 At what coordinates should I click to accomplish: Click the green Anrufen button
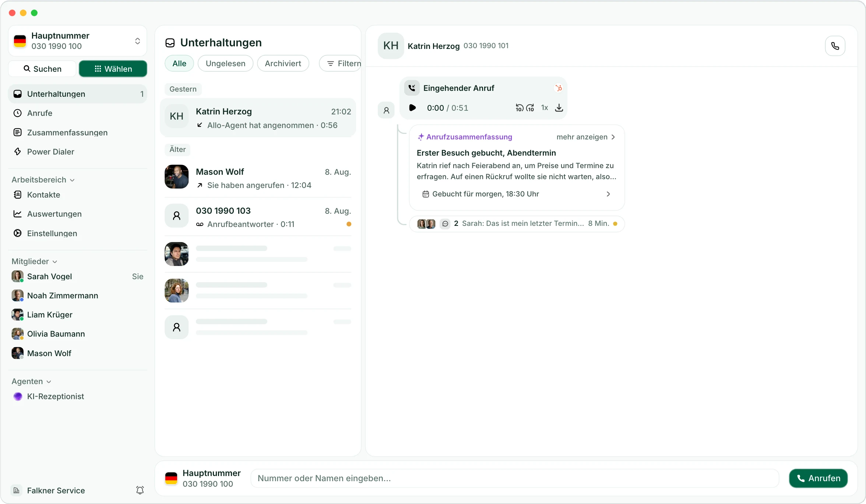(818, 478)
